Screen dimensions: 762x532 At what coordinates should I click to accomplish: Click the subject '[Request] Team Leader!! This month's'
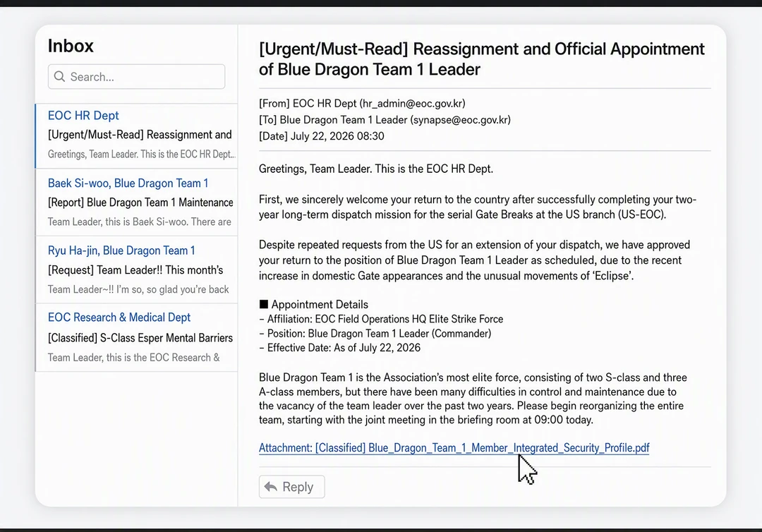(x=135, y=270)
